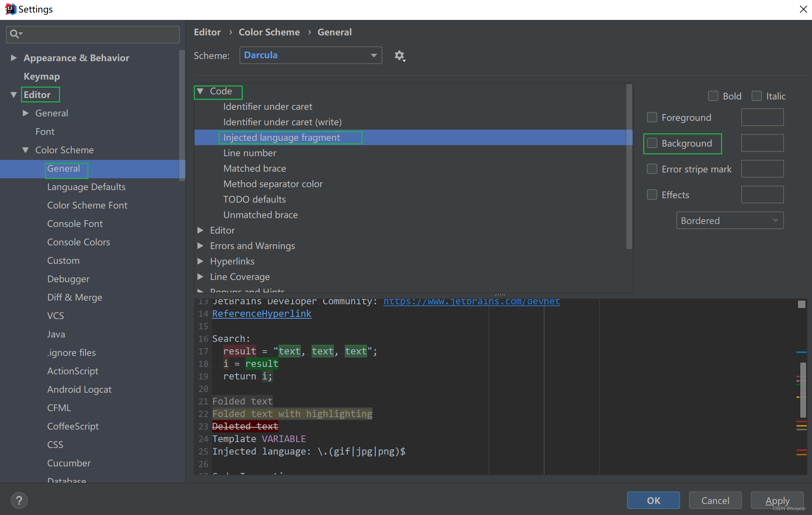
Task: Click the settings gear icon for scheme
Action: click(x=399, y=55)
